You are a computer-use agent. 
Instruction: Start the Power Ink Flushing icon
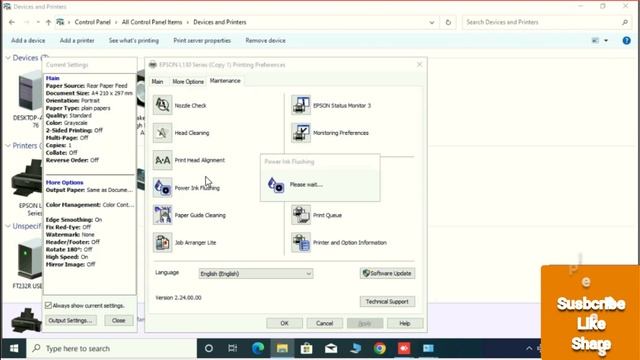coord(162,188)
